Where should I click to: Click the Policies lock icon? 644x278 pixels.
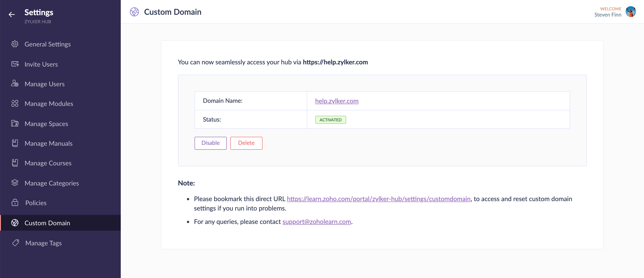point(15,202)
